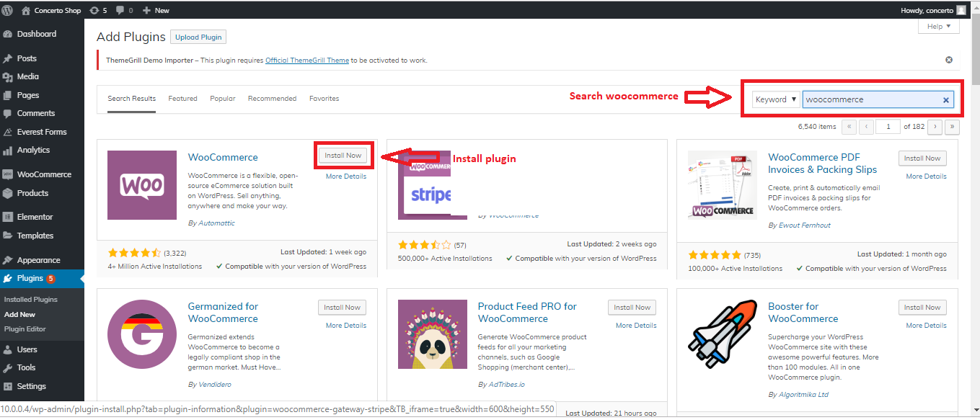Image resolution: width=980 pixels, height=420 pixels.
Task: Click the Comments speech bubble icon in sidebar
Action: (x=8, y=113)
